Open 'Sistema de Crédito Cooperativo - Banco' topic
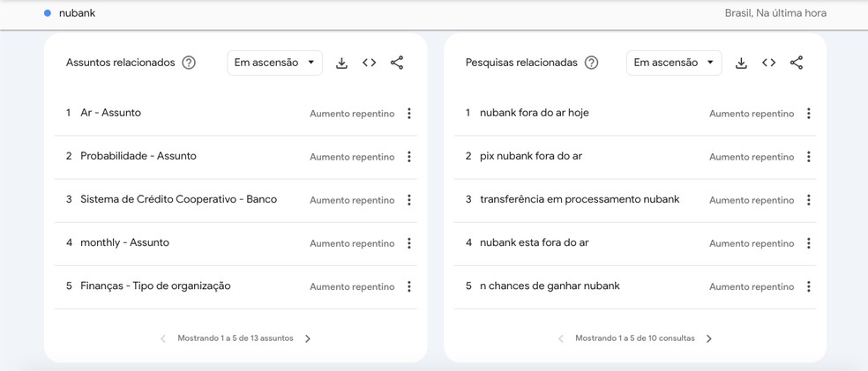The height and width of the screenshot is (371, 868). coord(179,199)
